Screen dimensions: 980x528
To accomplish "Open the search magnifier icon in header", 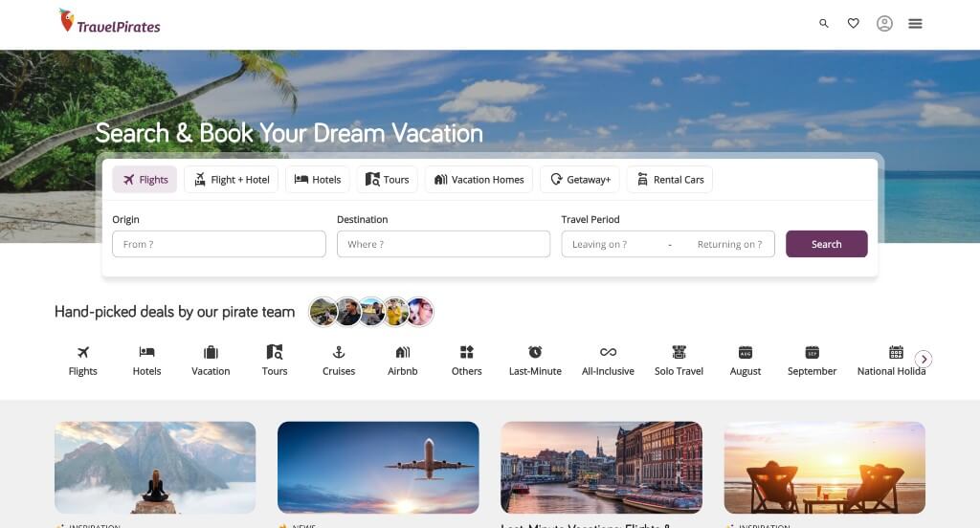I will [x=824, y=24].
